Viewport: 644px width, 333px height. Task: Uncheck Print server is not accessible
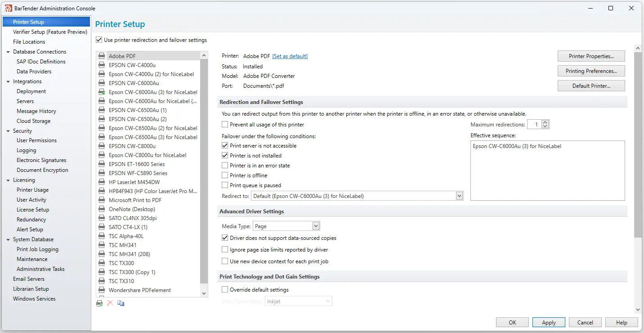(x=225, y=146)
